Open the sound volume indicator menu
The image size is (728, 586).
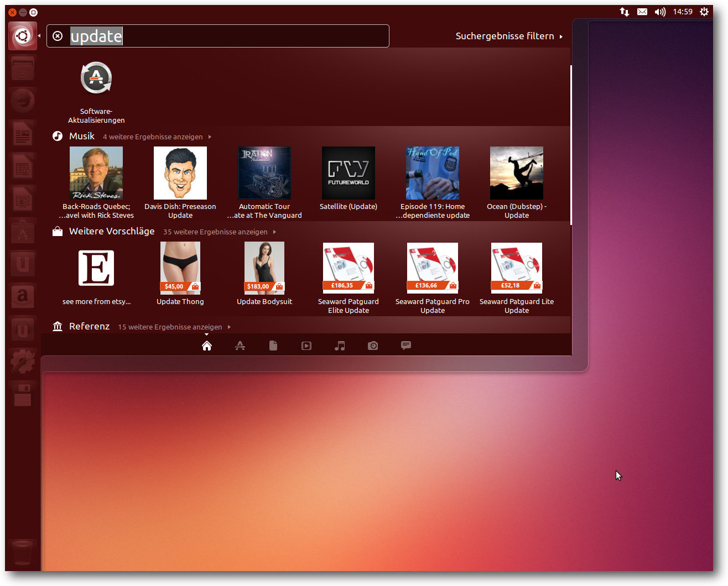click(x=660, y=12)
